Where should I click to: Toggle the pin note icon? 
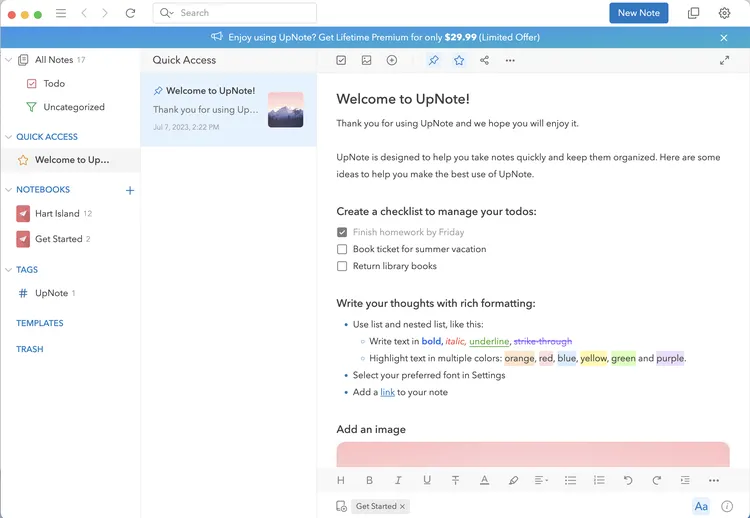coord(433,60)
